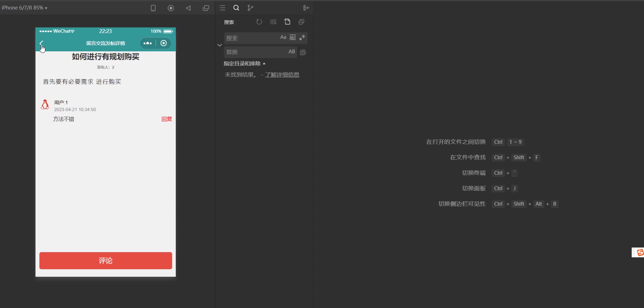Tap the back arrow in the mini program
Screen dimensions: 644x308
pos(41,43)
